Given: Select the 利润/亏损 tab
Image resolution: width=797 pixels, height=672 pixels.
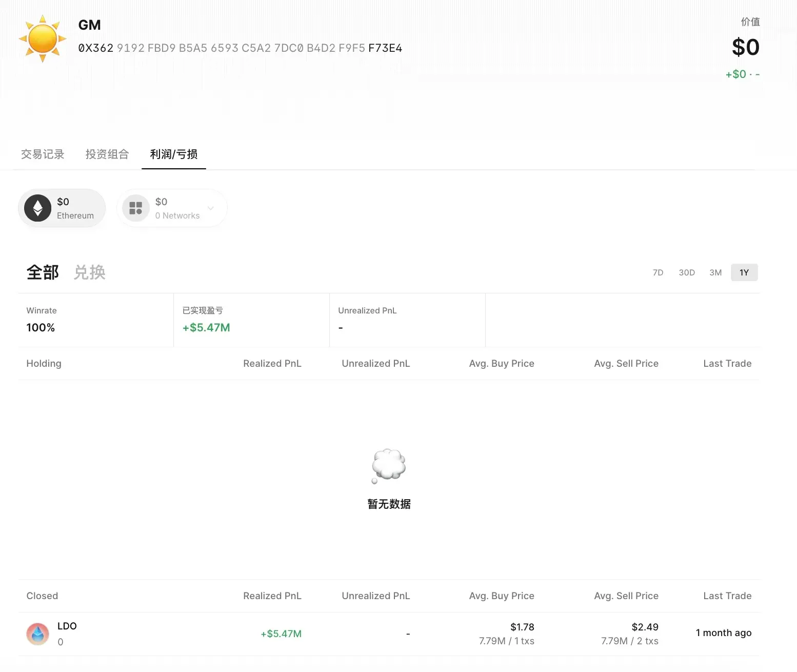Looking at the screenshot, I should [x=173, y=154].
